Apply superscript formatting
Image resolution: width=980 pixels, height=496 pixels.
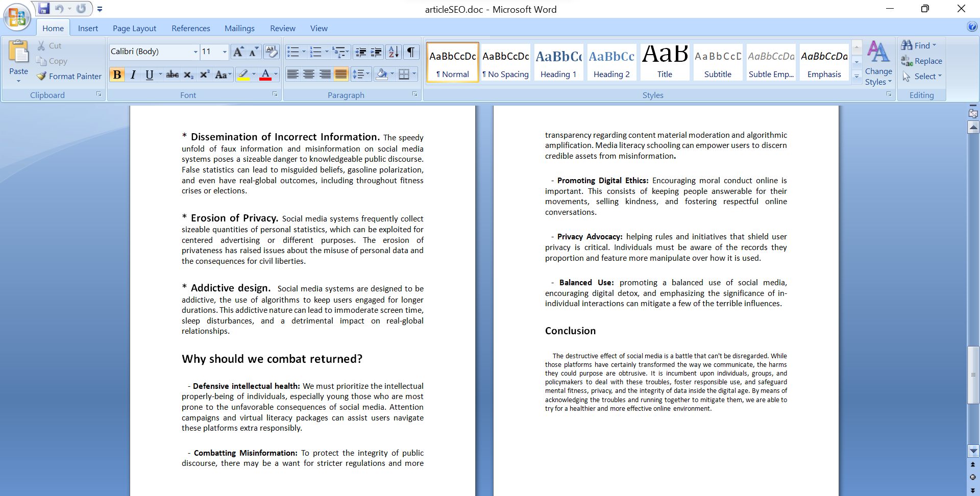[205, 75]
